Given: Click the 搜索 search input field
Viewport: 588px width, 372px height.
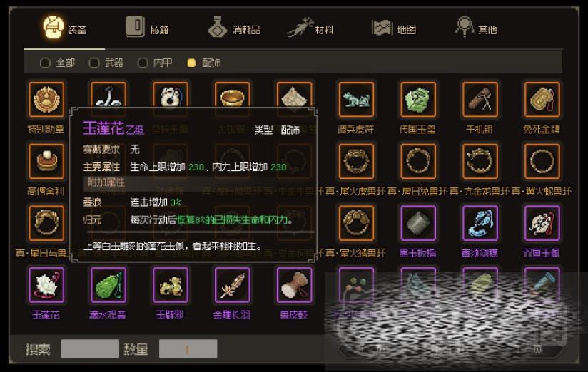Looking at the screenshot, I should pyautogui.click(x=90, y=349).
